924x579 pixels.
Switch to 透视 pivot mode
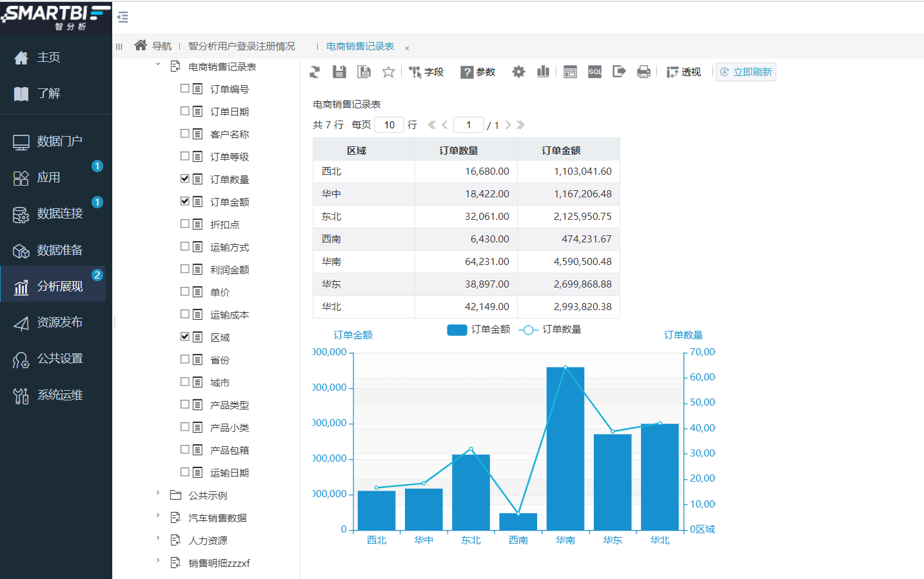(683, 72)
